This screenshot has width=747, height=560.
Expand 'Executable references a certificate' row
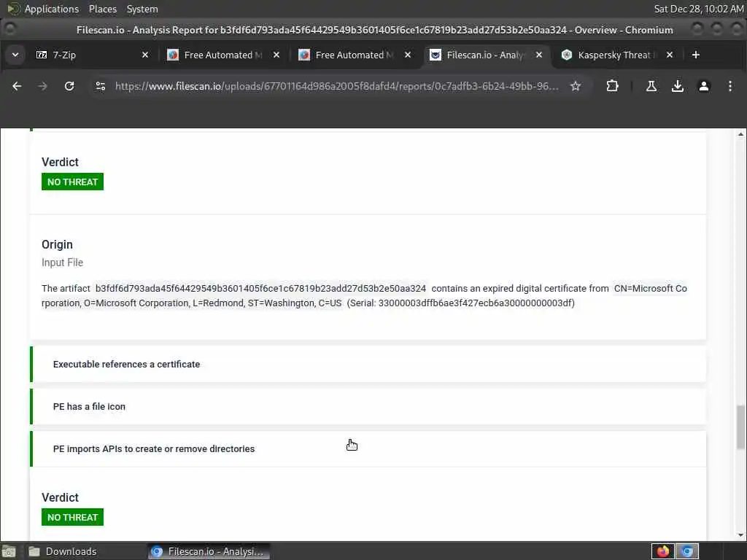click(x=368, y=365)
